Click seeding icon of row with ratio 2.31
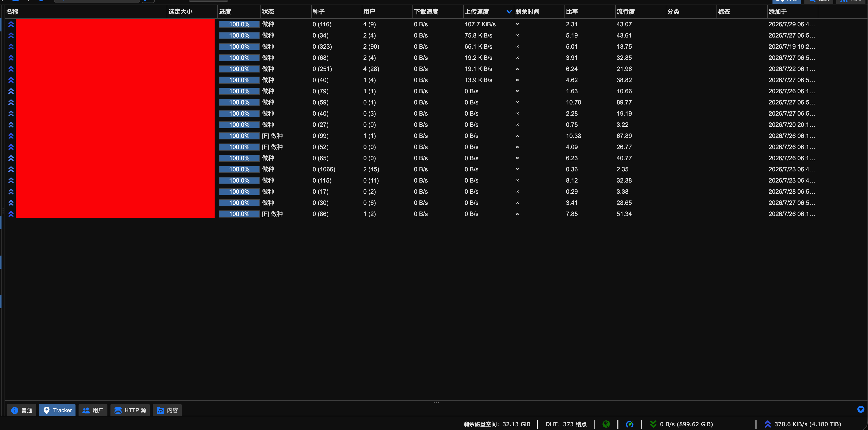This screenshot has height=430, width=868. 11,24
